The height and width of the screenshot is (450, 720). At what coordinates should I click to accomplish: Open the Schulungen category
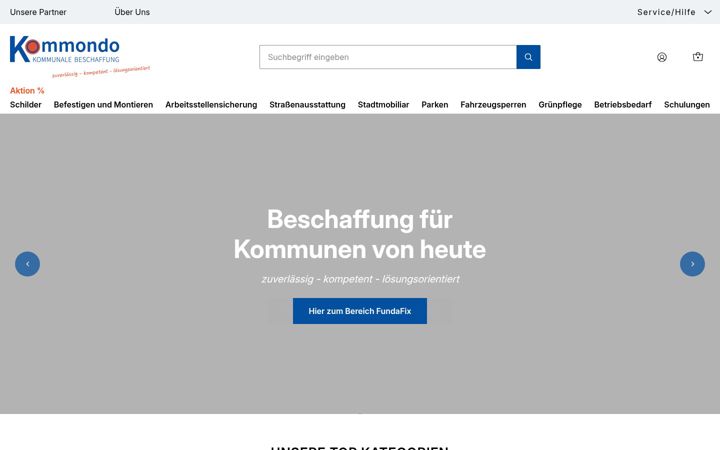click(x=687, y=105)
